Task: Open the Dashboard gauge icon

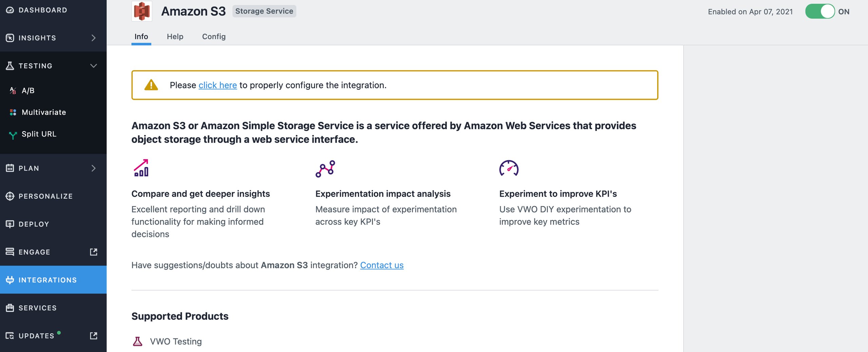Action: 10,10
